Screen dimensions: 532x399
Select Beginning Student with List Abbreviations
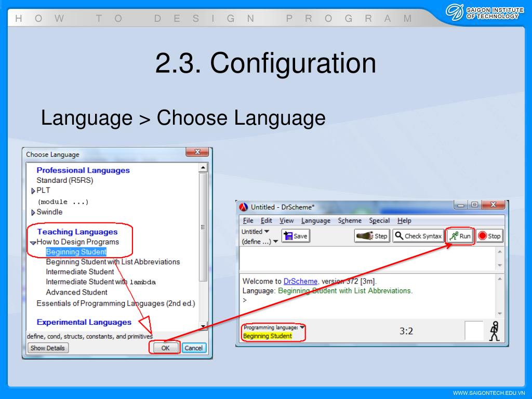(x=113, y=262)
